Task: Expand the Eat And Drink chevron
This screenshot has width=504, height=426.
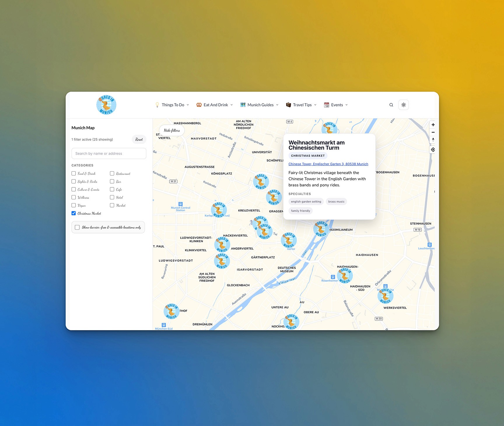Action: click(x=232, y=105)
